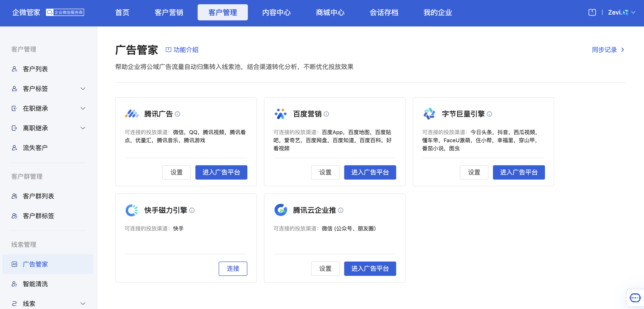Click the 客户列表 sidebar icon
Viewport: 644px width, 309px height.
(15, 69)
